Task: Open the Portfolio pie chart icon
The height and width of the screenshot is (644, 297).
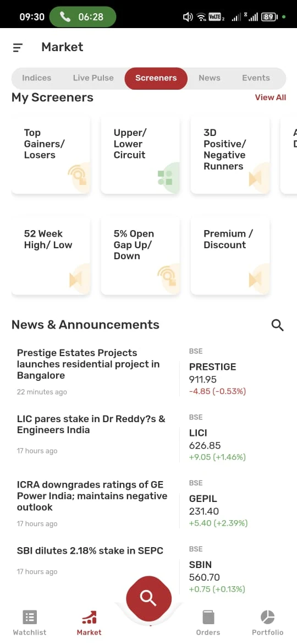Action: pyautogui.click(x=267, y=617)
